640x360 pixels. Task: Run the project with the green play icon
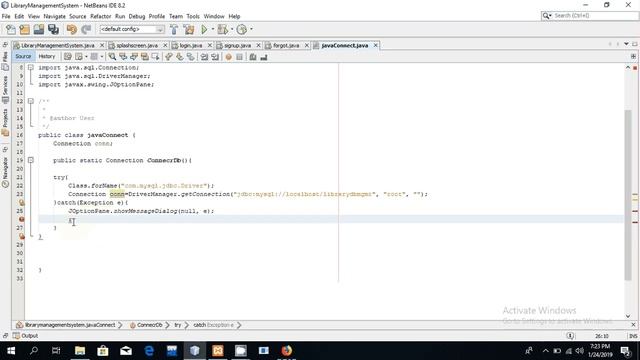(x=204, y=29)
